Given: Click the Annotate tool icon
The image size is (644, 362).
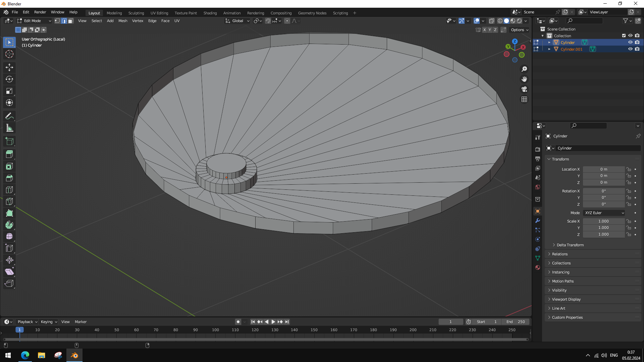Looking at the screenshot, I should coord(10,116).
